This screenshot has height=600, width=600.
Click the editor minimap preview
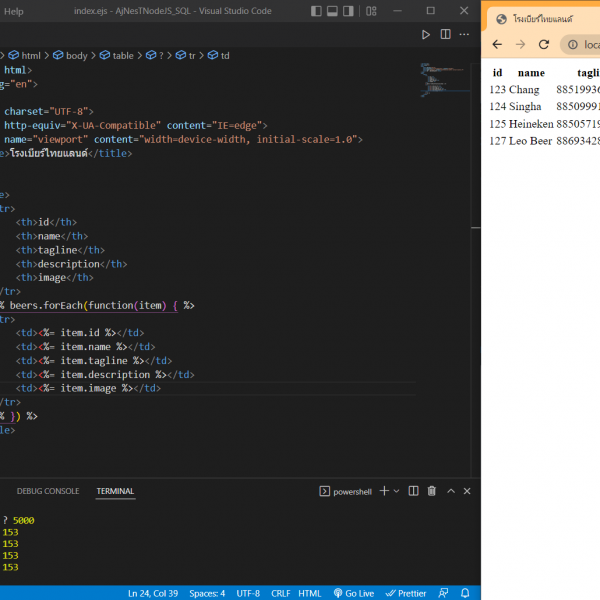click(432, 77)
